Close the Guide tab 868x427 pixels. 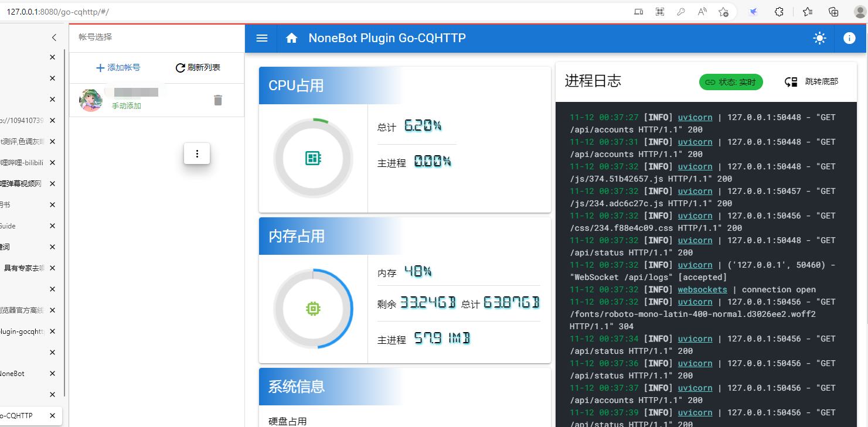52,226
